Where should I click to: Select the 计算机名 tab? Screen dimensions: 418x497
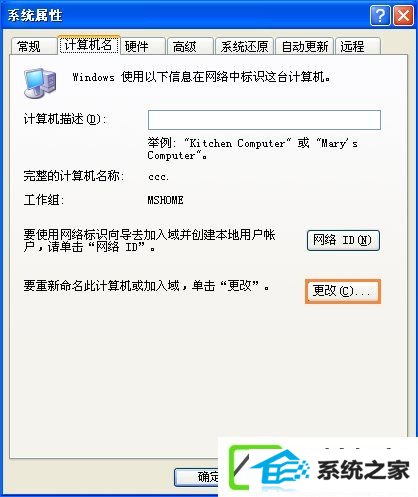89,45
